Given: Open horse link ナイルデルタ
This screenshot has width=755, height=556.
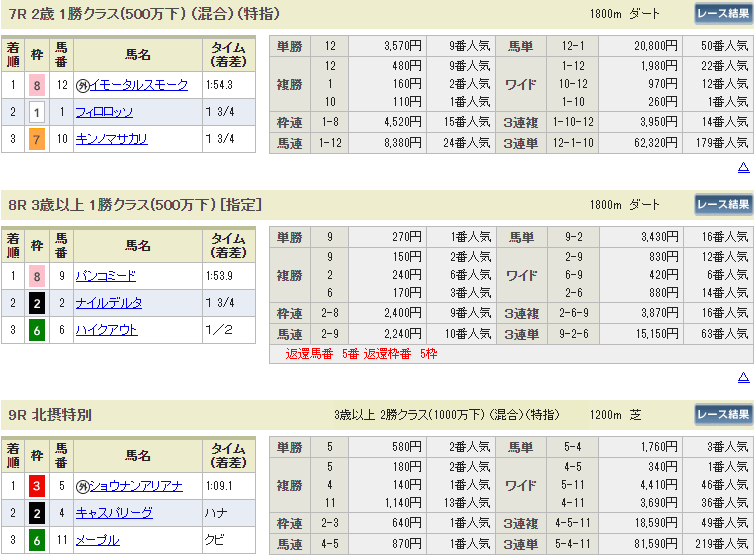Looking at the screenshot, I should tap(109, 303).
